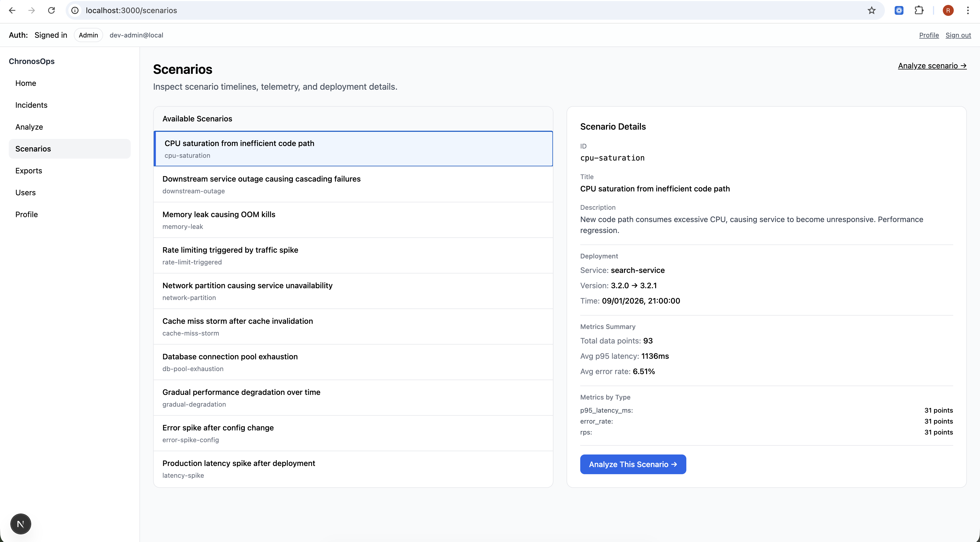The width and height of the screenshot is (980, 542).
Task: Reload the page with the refresh icon
Action: [x=51, y=10]
